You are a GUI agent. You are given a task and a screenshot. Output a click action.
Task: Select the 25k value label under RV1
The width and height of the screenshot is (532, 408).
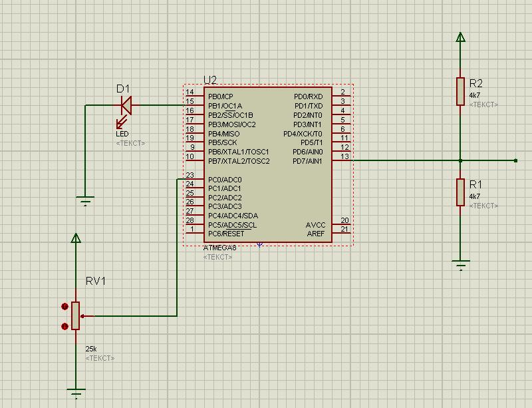pyautogui.click(x=91, y=349)
